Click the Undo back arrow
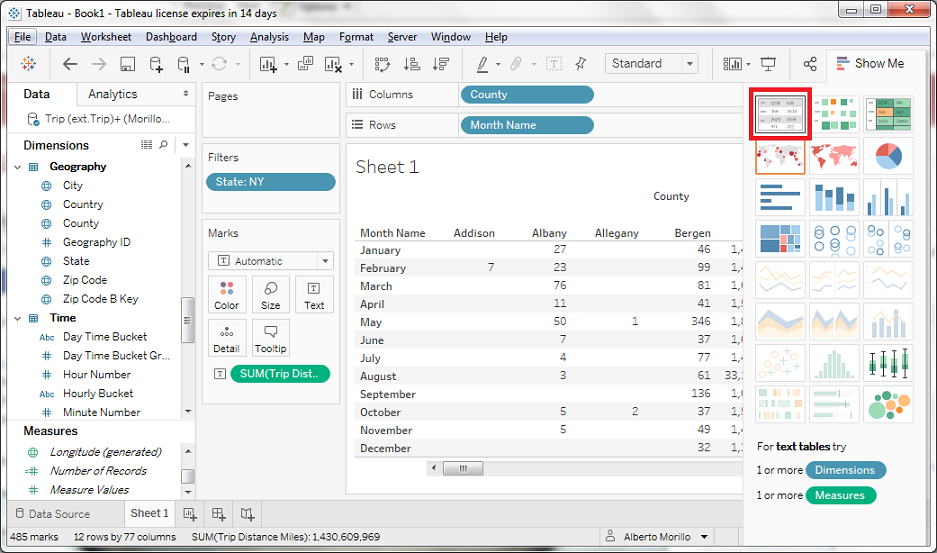This screenshot has height=553, width=937. click(x=70, y=64)
